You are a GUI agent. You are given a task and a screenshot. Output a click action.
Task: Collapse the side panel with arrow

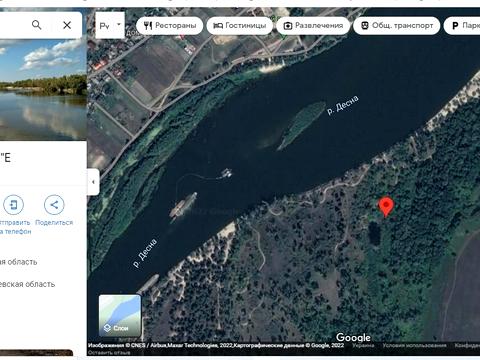click(93, 182)
